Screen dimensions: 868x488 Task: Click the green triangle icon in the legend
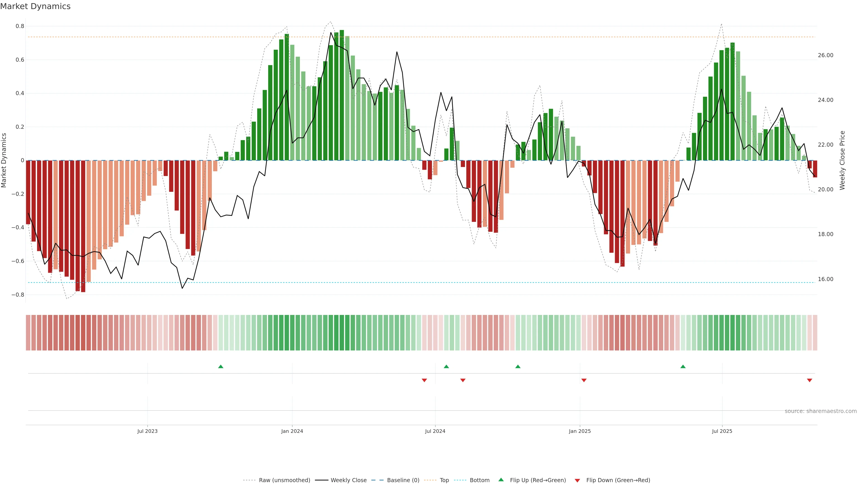pos(501,480)
